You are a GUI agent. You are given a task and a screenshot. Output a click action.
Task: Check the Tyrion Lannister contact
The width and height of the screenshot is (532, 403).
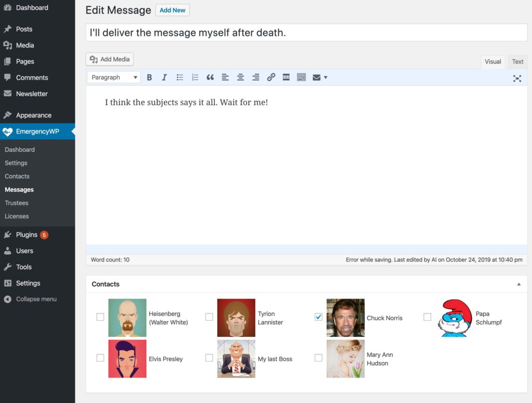(x=209, y=317)
